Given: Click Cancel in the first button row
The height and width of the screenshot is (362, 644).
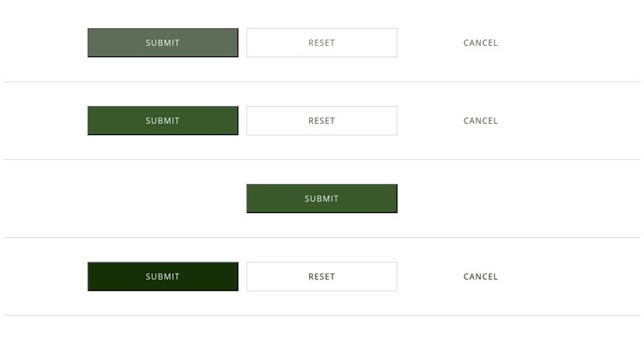Looking at the screenshot, I should [481, 43].
